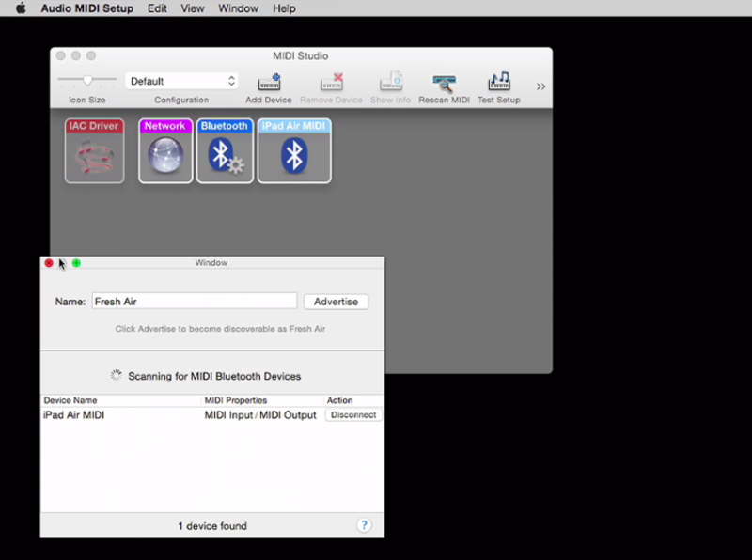Screen dimensions: 752x560
Task: Click the MIDI Properties column header
Action: (x=236, y=400)
